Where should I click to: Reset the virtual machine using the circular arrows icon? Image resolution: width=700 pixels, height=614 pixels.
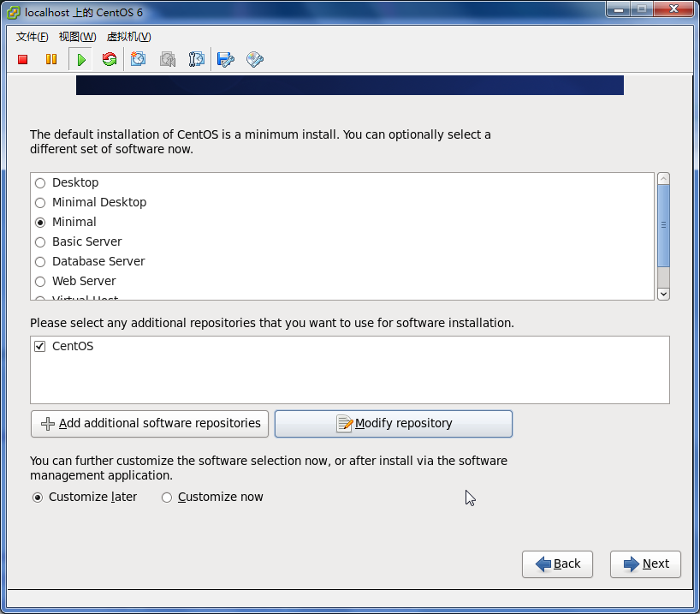110,59
